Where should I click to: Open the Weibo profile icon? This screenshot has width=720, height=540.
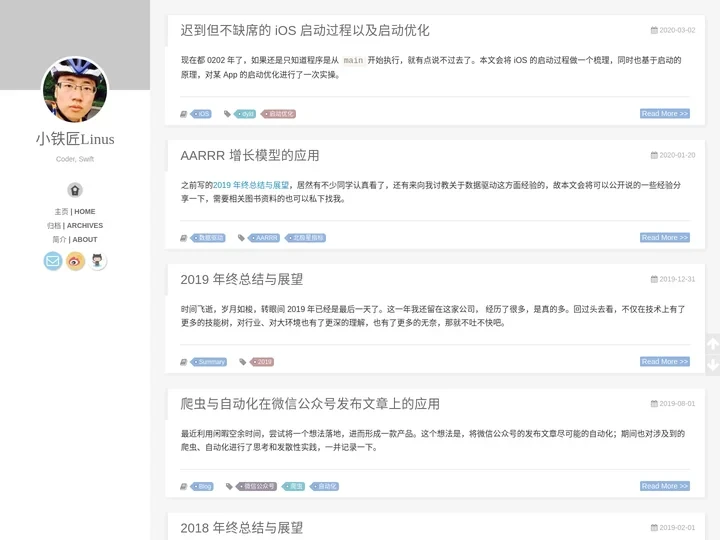(75, 261)
